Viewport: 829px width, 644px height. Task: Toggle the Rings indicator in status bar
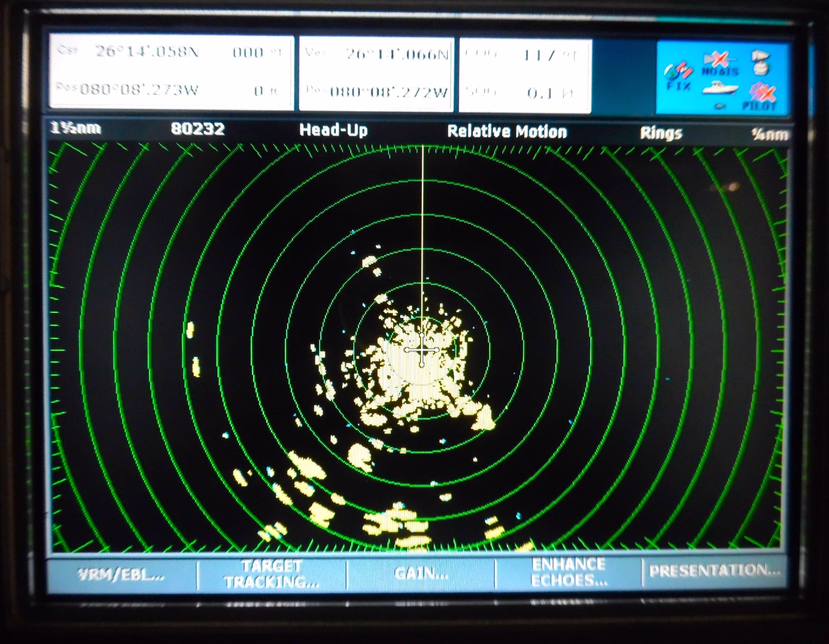(x=661, y=133)
